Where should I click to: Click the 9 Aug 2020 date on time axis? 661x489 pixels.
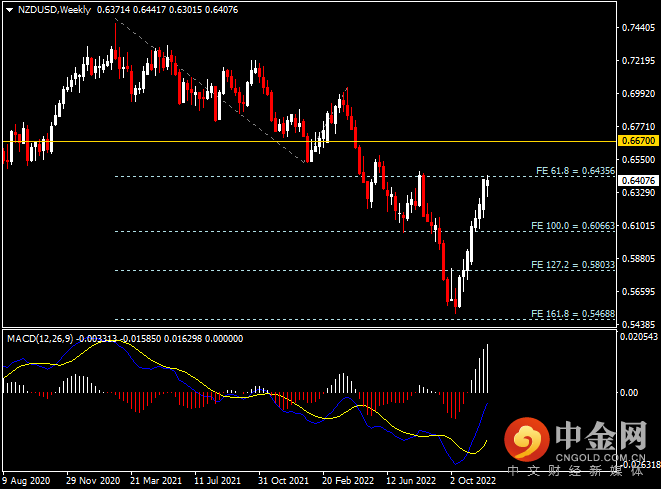(27, 479)
